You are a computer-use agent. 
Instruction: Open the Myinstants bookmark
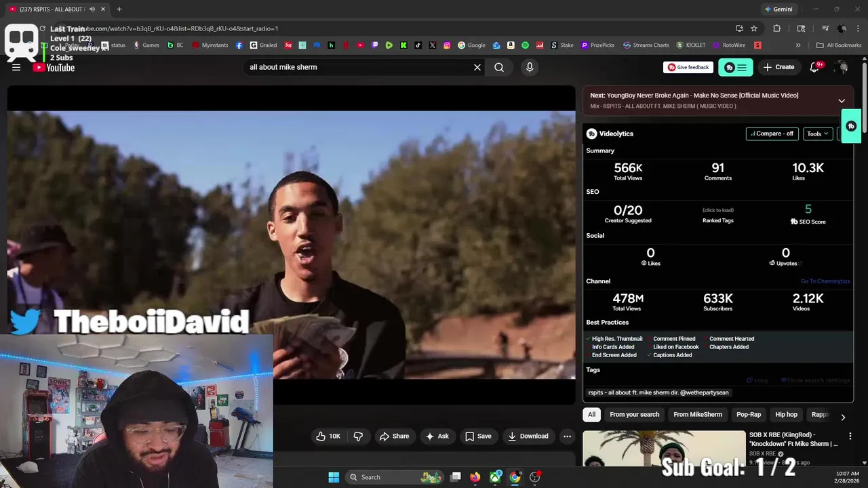click(x=210, y=45)
